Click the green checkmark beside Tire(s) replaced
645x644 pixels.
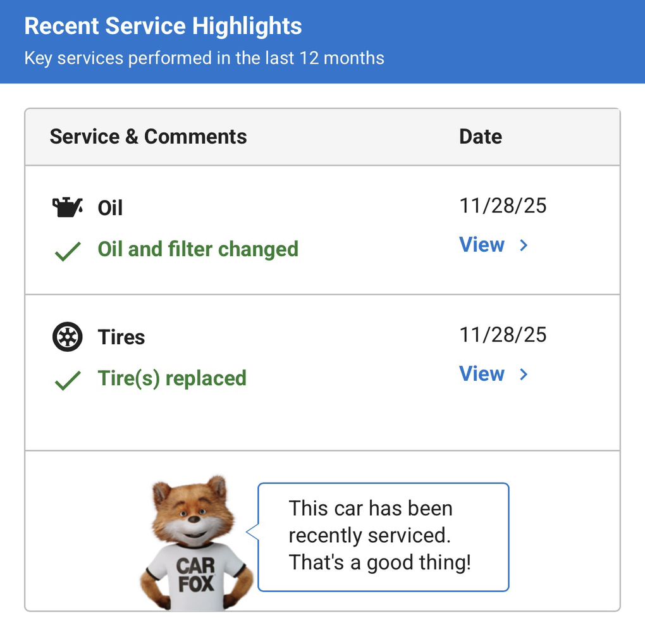point(67,380)
